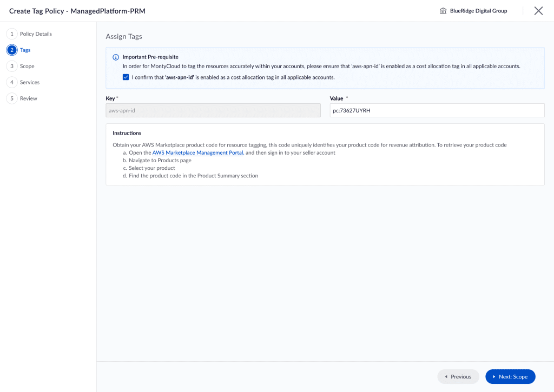Click the disabled Key field aws-apn-id
Screen dimensions: 554x392
213,110
